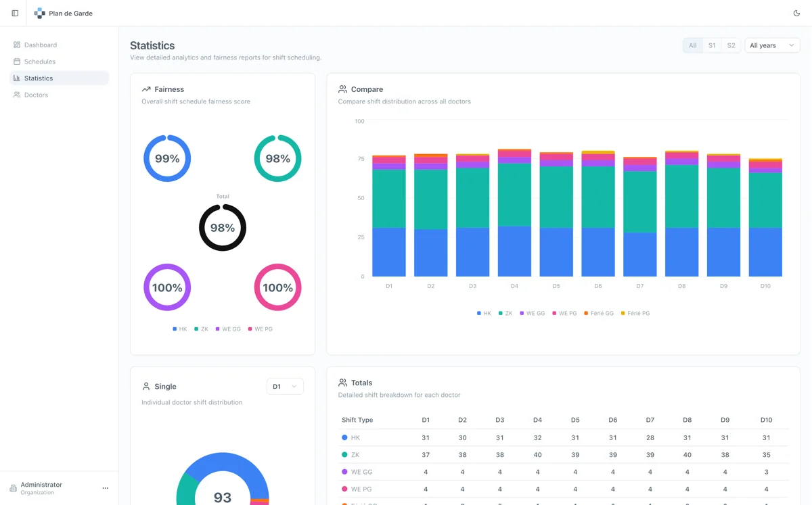Open Doctors page from sidebar
812x505 pixels.
tap(36, 95)
